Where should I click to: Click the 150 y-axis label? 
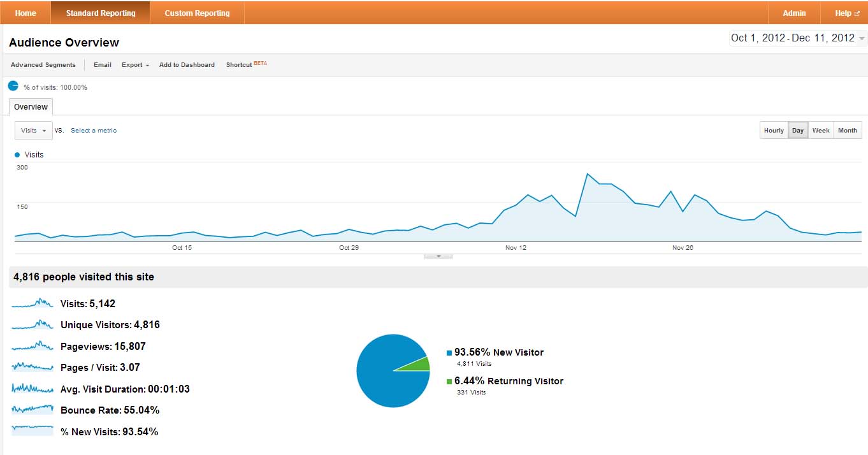(22, 206)
